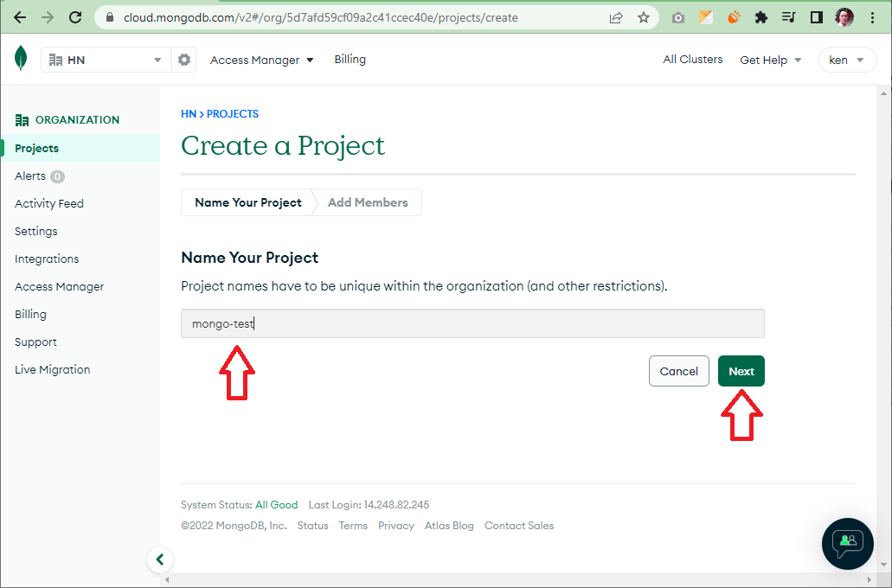Toggle the browser profile avatar menu
The image size is (892, 588).
843,16
